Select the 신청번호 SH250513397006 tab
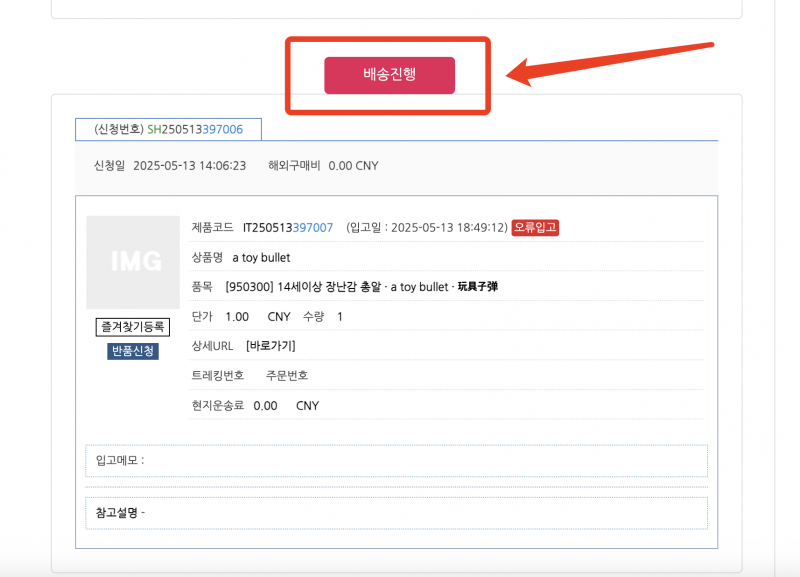800x577 pixels. tap(168, 130)
